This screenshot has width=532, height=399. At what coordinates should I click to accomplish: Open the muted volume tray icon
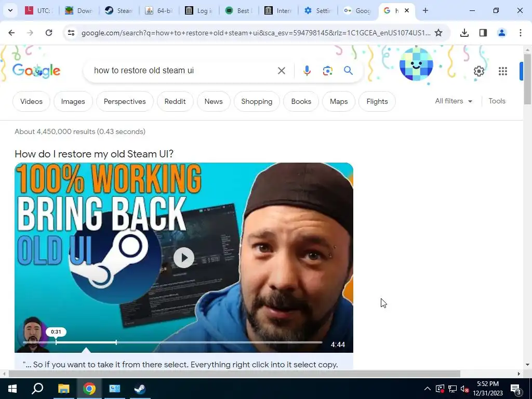464,389
